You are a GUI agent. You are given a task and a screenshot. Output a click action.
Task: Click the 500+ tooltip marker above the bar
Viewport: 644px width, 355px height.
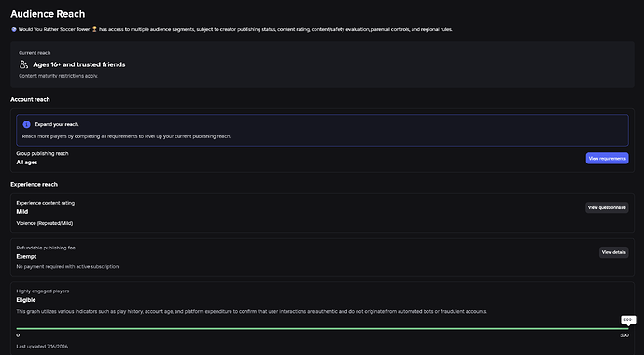point(628,319)
